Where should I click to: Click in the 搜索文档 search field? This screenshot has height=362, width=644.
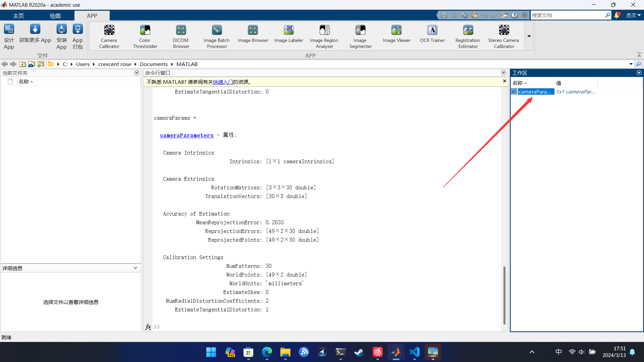point(568,15)
